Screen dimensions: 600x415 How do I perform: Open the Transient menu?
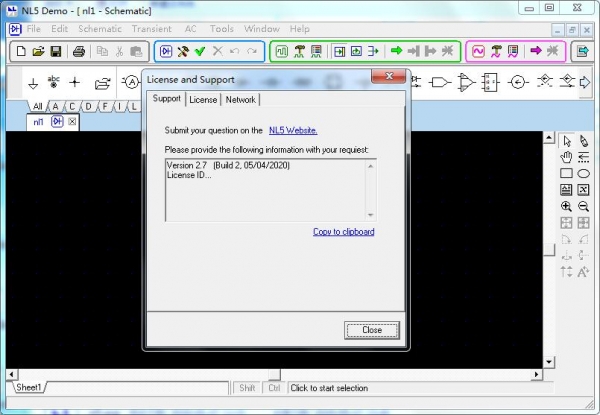[x=152, y=29]
